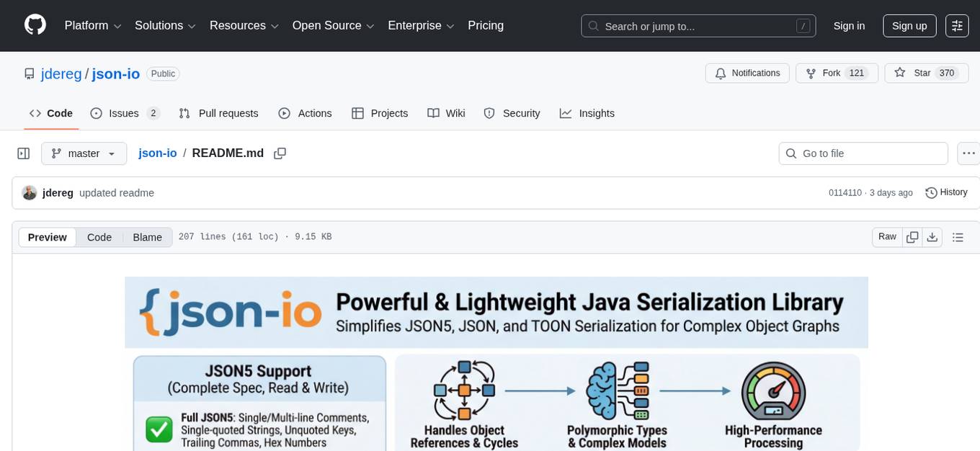This screenshot has height=451, width=980.
Task: Click the repository bookmark icon
Action: pos(29,73)
